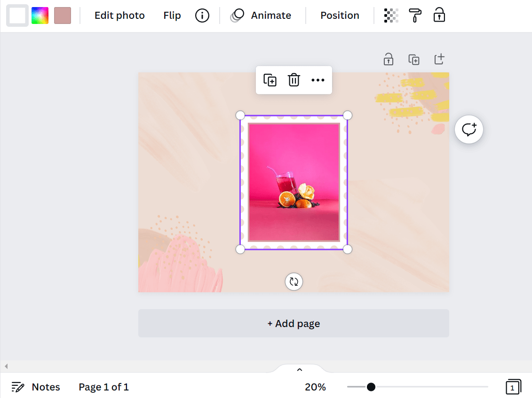The width and height of the screenshot is (532, 398).
Task: Adjust image transparency with checkerboard icon
Action: (x=390, y=15)
